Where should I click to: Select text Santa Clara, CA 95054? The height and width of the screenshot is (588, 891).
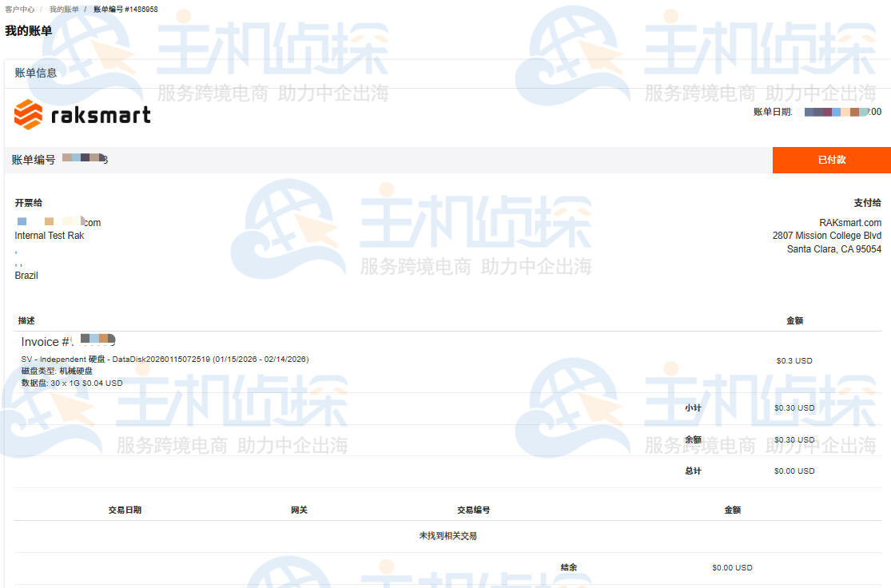pyautogui.click(x=833, y=249)
